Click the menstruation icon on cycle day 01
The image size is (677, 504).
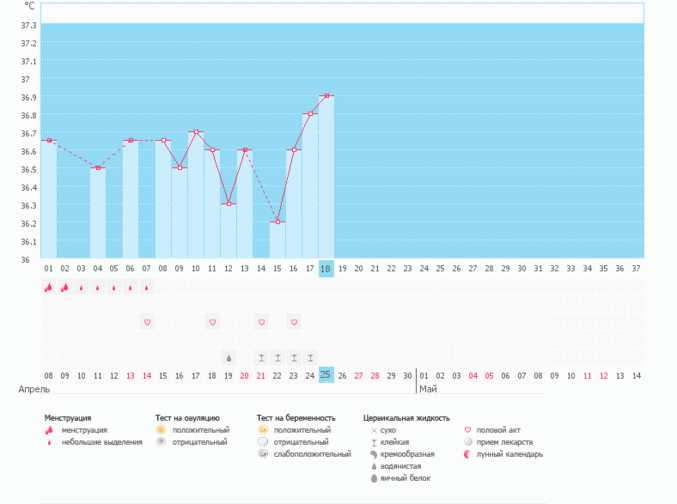point(48,288)
